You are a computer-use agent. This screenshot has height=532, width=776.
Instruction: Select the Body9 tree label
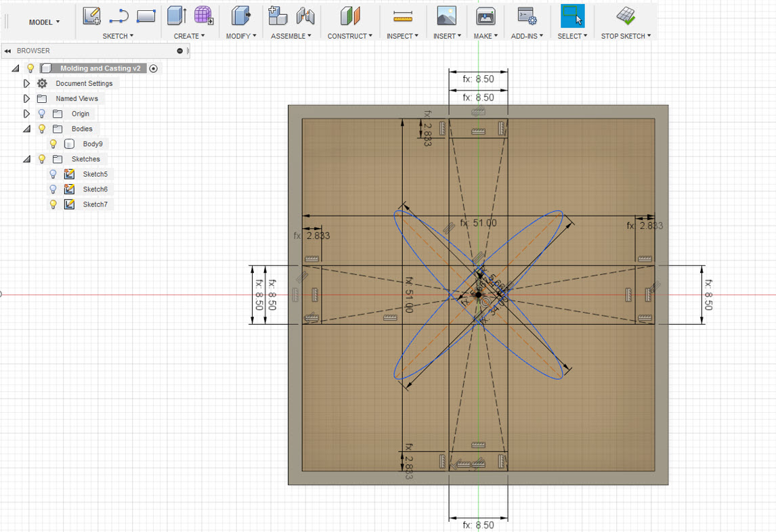tap(93, 144)
